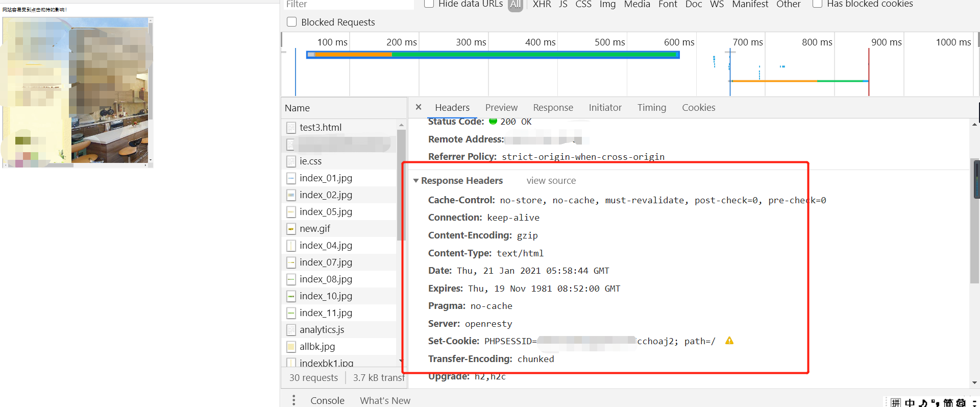Click the new.gif image file icon
This screenshot has height=407, width=980.
(291, 229)
